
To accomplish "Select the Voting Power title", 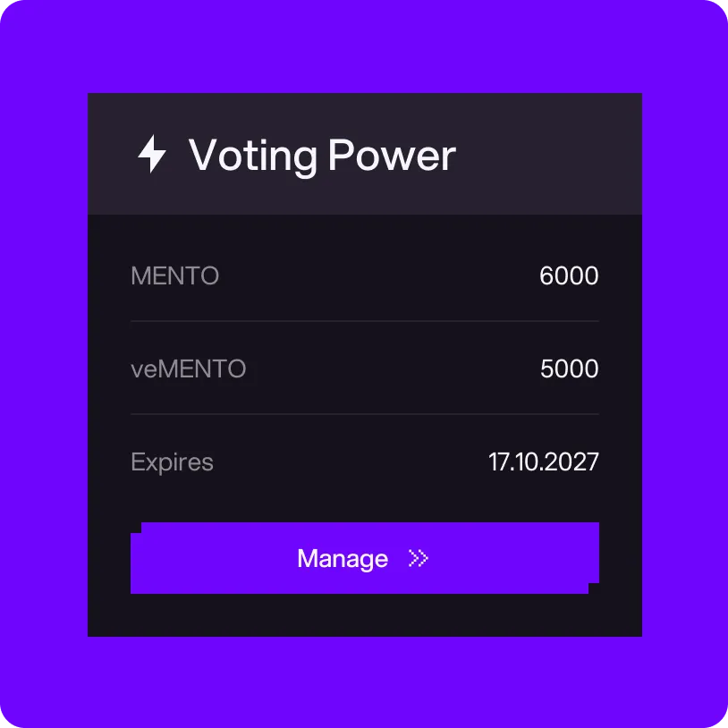I will click(x=324, y=154).
